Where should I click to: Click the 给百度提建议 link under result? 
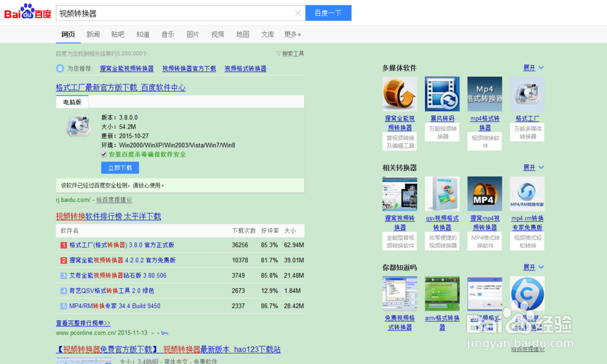(114, 200)
